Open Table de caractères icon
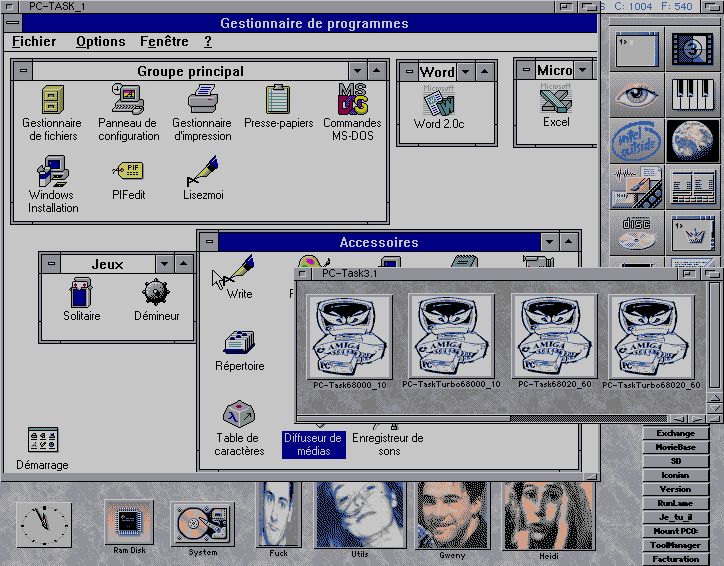724x566 pixels. point(239,414)
